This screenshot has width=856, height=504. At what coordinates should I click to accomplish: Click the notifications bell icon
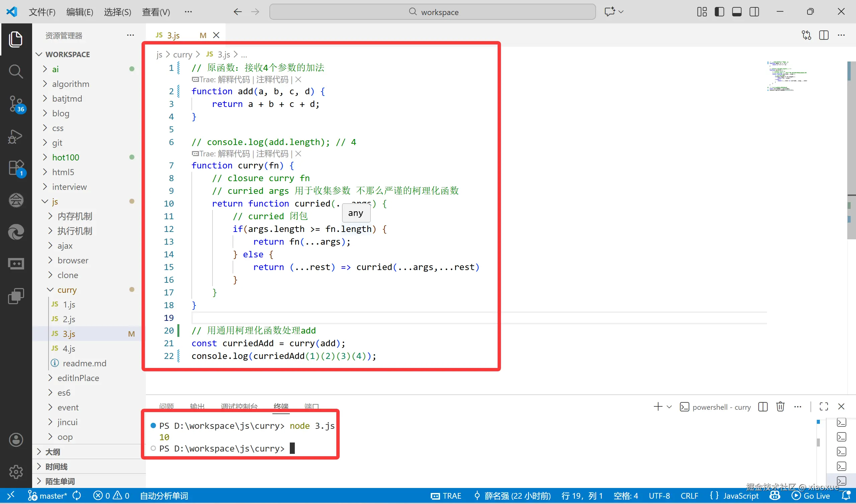pos(847,496)
